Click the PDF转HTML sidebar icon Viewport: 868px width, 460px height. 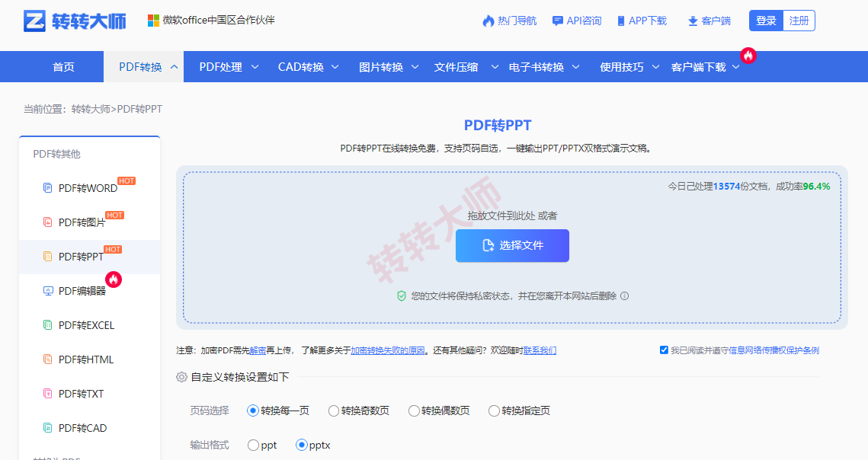47,359
